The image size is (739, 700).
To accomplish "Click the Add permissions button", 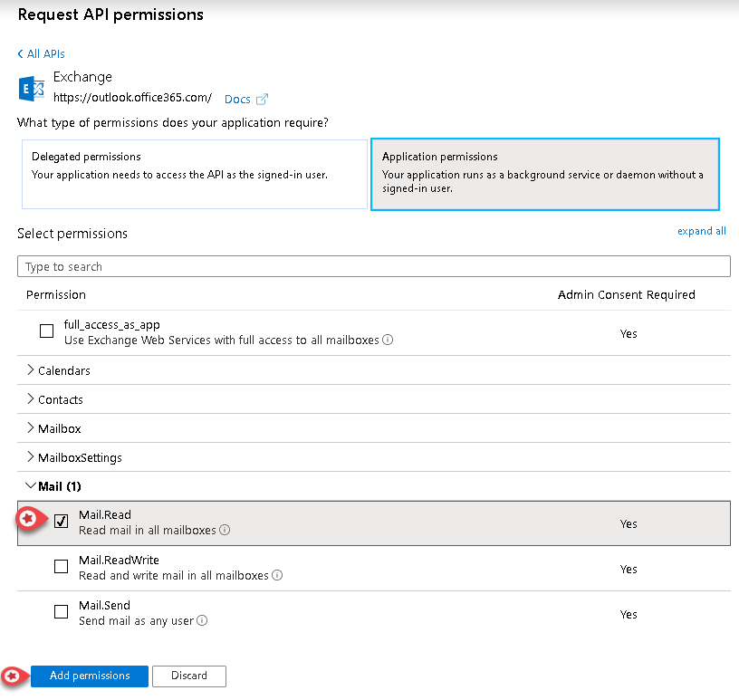I will click(x=90, y=676).
